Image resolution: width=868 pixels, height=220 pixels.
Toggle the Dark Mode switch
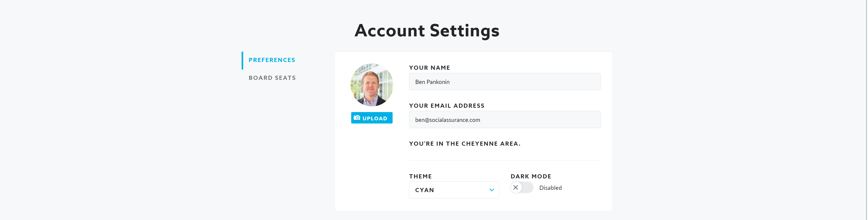coord(522,188)
